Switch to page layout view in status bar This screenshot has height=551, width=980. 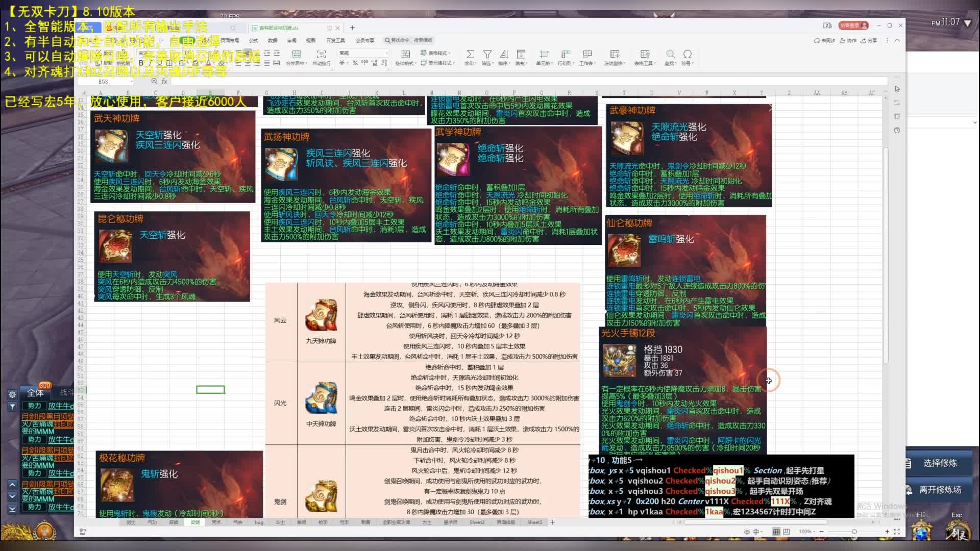(x=787, y=532)
